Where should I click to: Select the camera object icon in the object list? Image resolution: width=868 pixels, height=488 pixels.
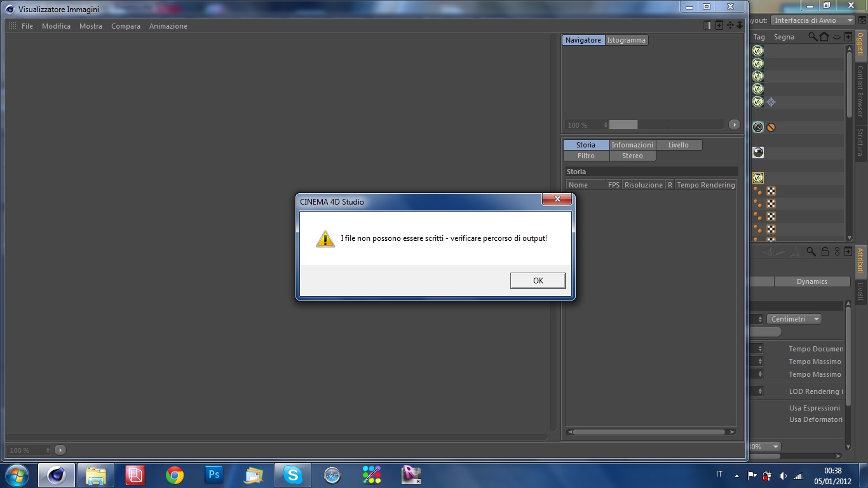click(x=758, y=127)
